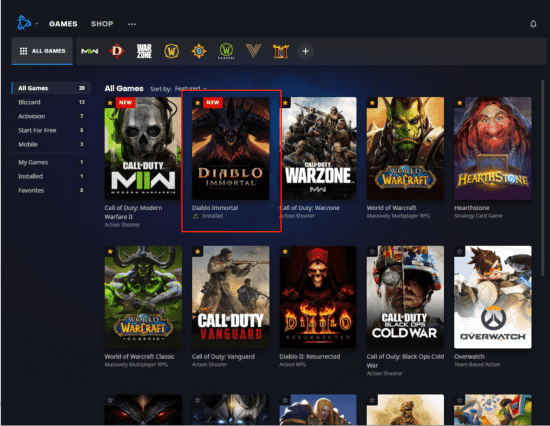This screenshot has height=426, width=550.
Task: Select the World of Warcraft shortcut icon
Action: [x=172, y=51]
